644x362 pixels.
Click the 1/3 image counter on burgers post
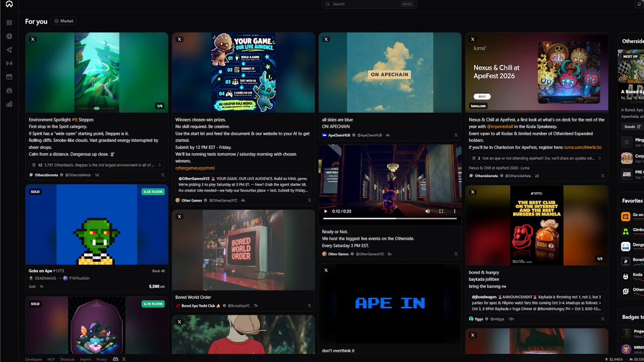[599, 259]
